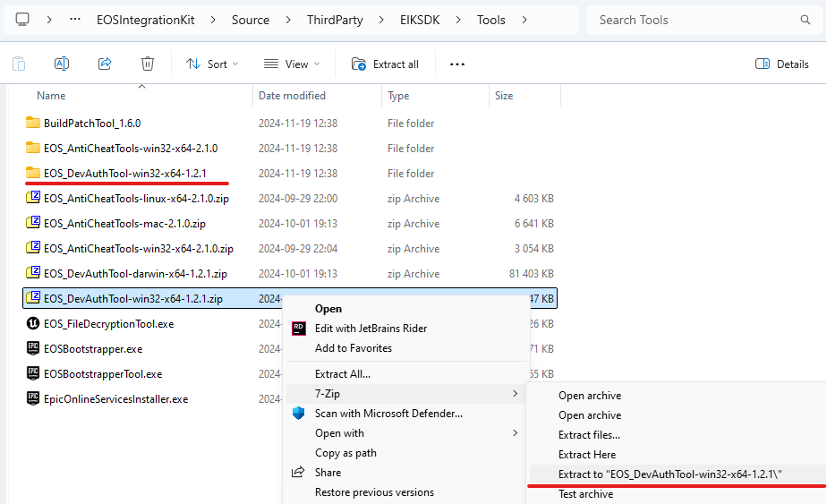Open the Sort dropdown
The height and width of the screenshot is (504, 827).
(212, 64)
